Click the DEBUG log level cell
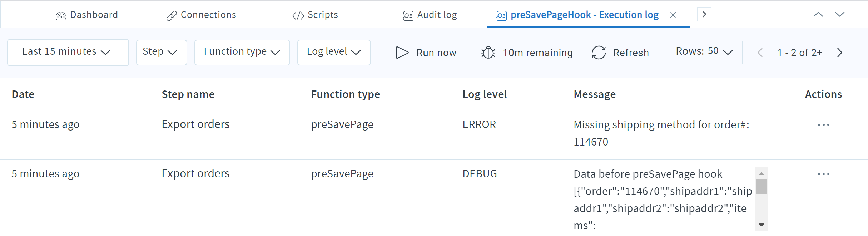 pos(480,174)
